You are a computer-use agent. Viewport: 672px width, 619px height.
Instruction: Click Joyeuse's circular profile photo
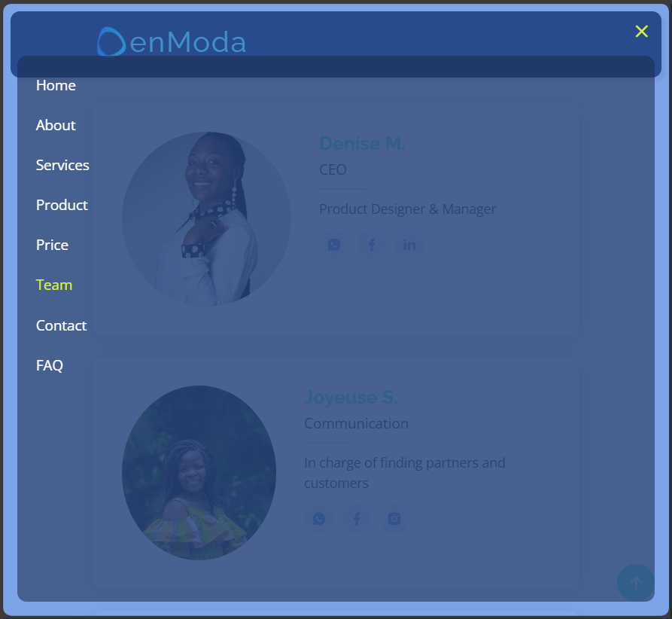pos(199,472)
